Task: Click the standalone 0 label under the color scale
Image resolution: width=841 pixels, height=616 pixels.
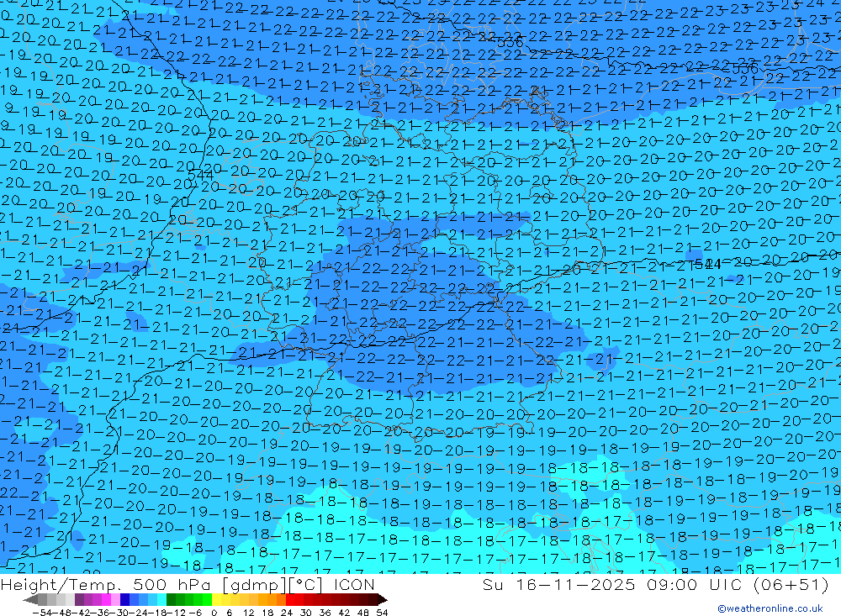Action: click(x=214, y=613)
